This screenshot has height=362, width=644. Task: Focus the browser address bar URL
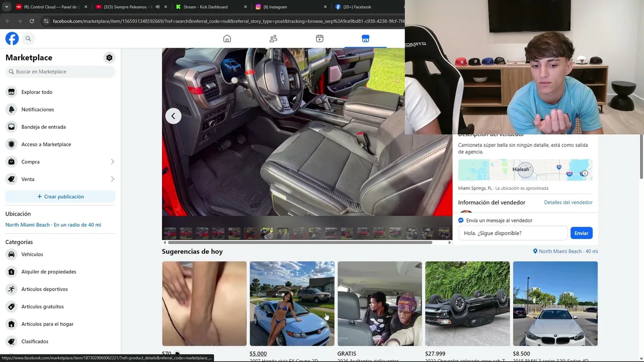click(228, 21)
